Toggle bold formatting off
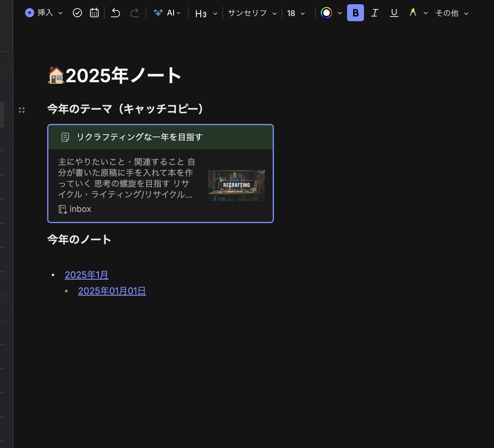Image resolution: width=494 pixels, height=448 pixels. 355,13
